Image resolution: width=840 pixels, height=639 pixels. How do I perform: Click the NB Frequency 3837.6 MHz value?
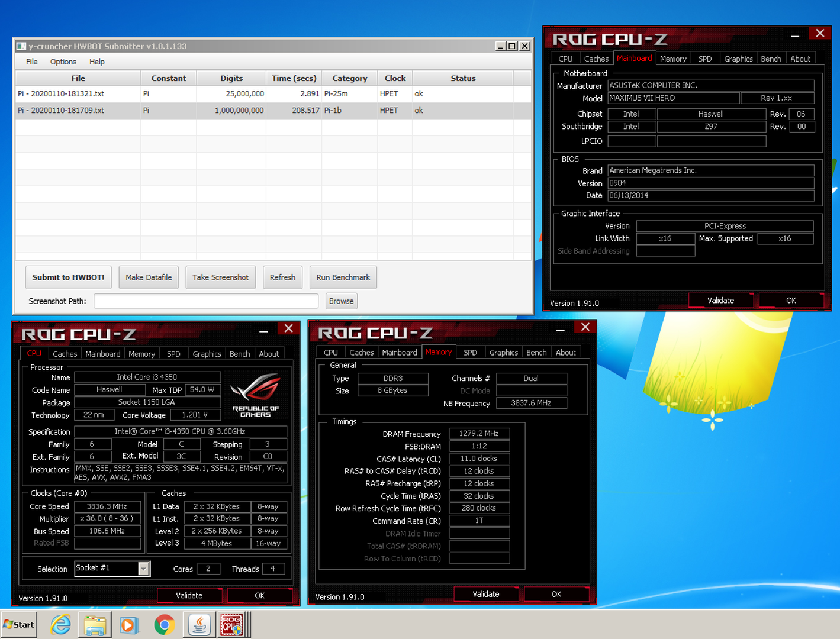coord(531,403)
